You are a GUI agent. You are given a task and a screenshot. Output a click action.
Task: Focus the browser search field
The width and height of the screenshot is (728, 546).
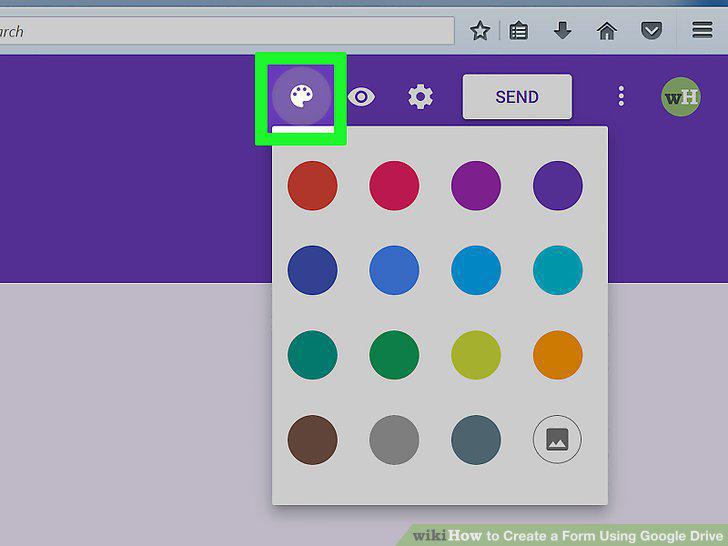click(x=227, y=31)
